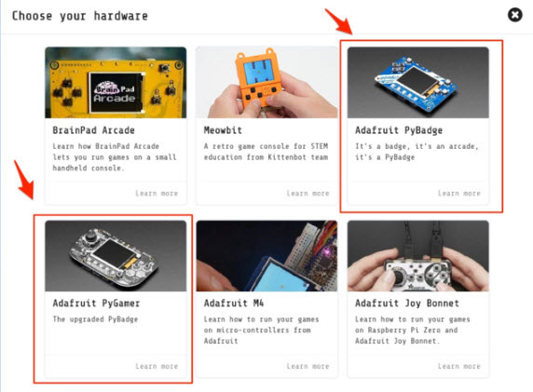This screenshot has width=533, height=392.
Task: Open Learn more for Adafruit PyBadge
Action: coord(459,194)
